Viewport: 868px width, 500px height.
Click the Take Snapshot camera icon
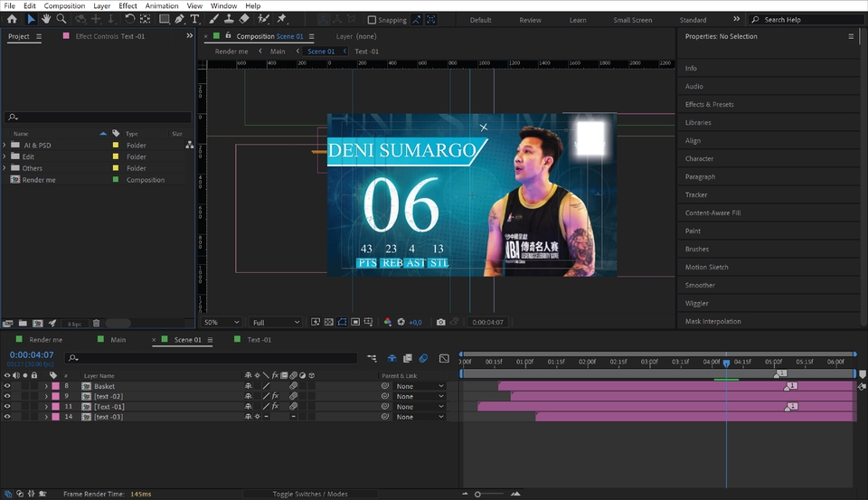(440, 322)
